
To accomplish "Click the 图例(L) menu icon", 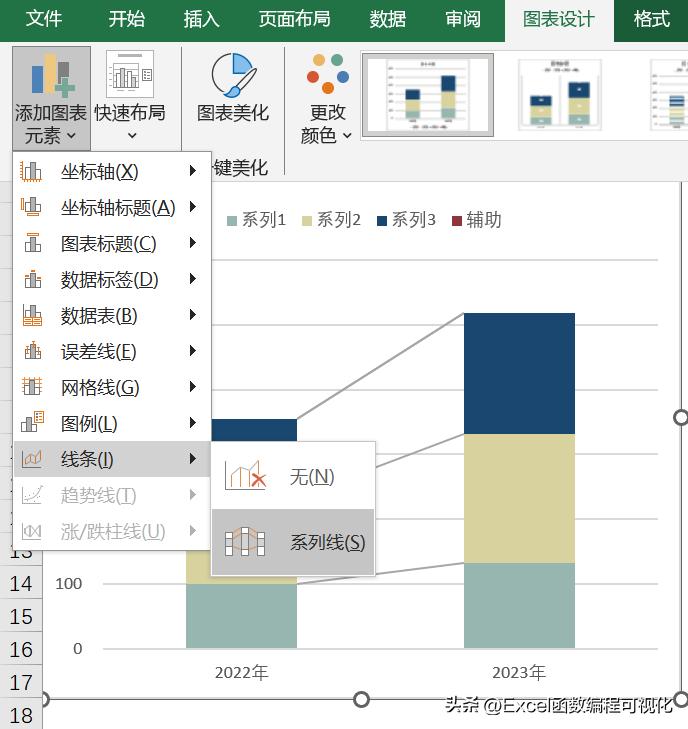I will 32,423.
